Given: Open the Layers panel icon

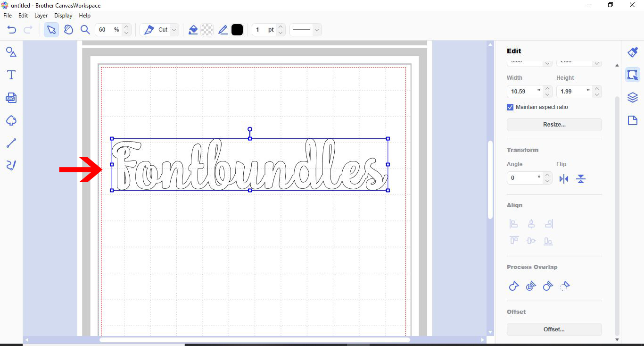Looking at the screenshot, I should tap(632, 97).
